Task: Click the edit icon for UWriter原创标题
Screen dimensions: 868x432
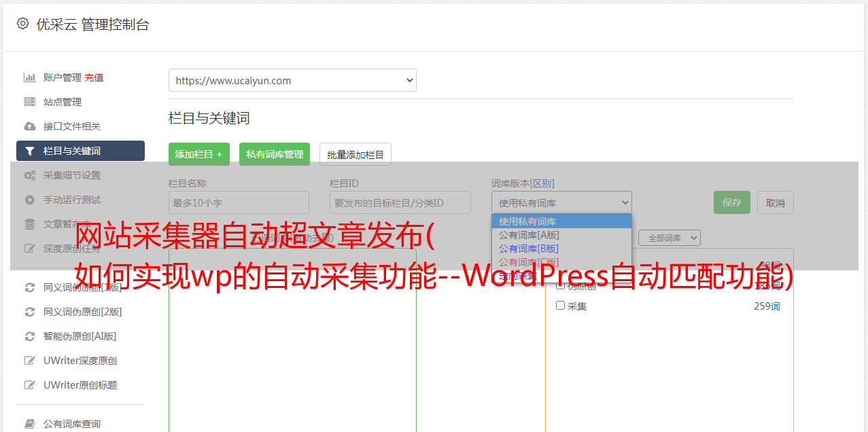Action: click(29, 385)
